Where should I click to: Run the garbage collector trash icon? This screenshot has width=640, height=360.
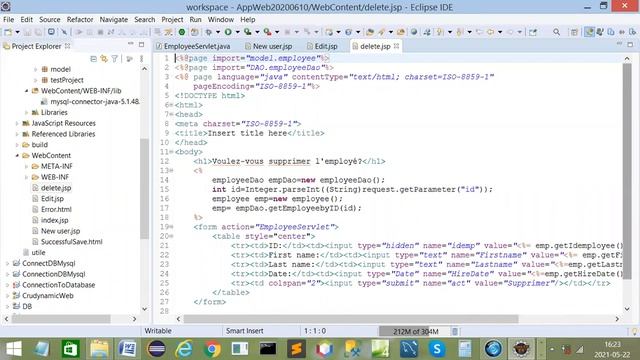click(x=455, y=331)
